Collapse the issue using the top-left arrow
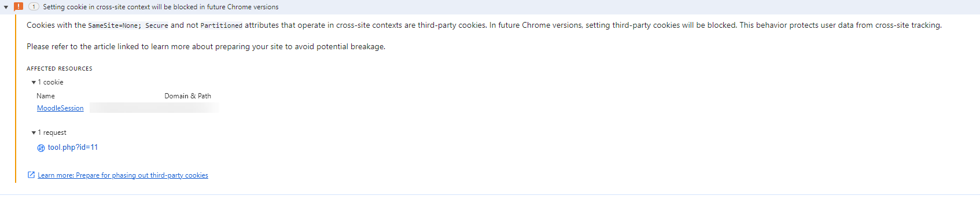The height and width of the screenshot is (210, 980). pyautogui.click(x=6, y=7)
